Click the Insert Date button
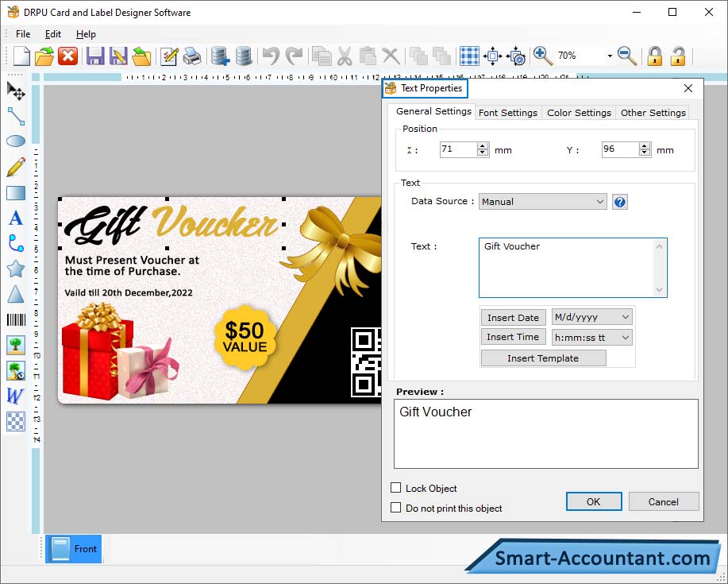728x584 pixels. click(x=513, y=318)
